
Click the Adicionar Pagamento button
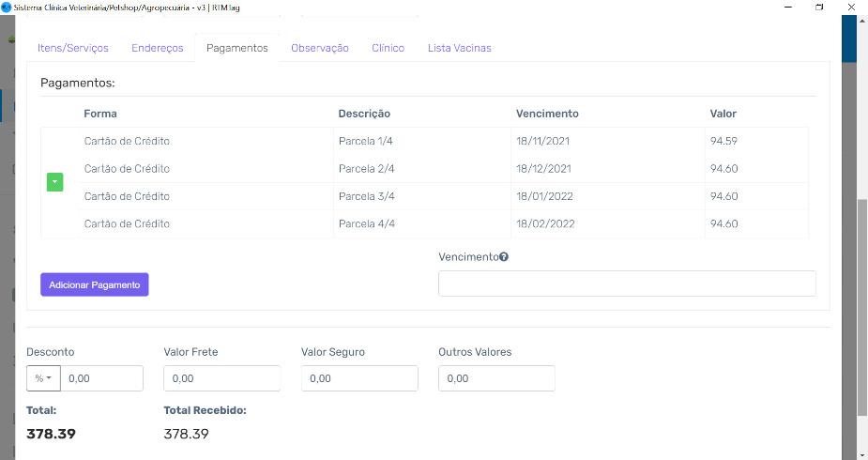pos(94,284)
